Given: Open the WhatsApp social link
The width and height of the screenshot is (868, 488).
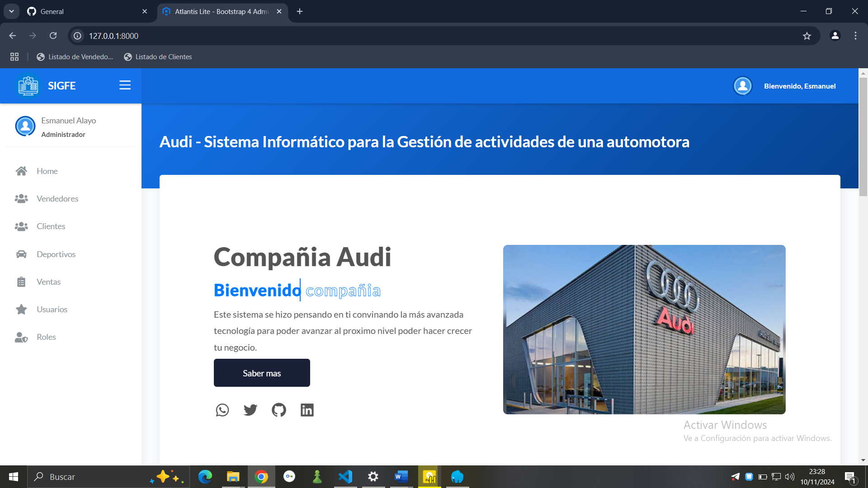Looking at the screenshot, I should pos(222,410).
